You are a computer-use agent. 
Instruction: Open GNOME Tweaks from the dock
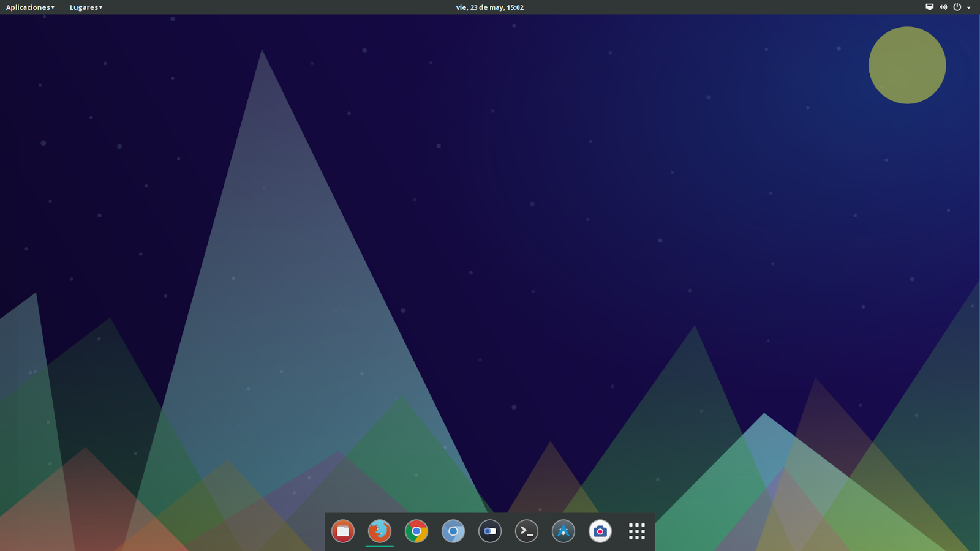pyautogui.click(x=489, y=531)
